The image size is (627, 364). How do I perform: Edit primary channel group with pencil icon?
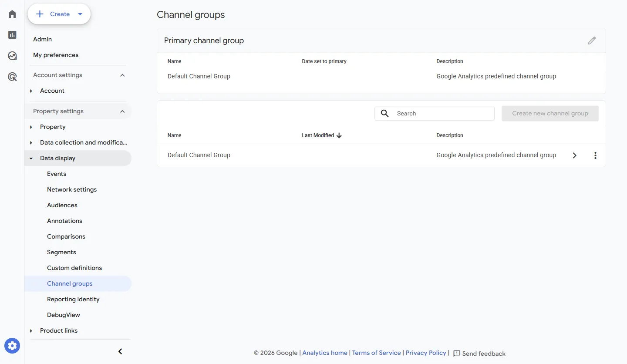pyautogui.click(x=592, y=40)
